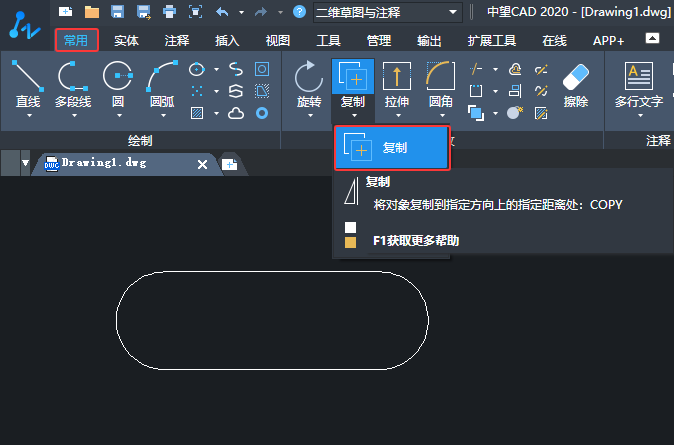
Task: Click the align objects icon
Action: [x=515, y=91]
